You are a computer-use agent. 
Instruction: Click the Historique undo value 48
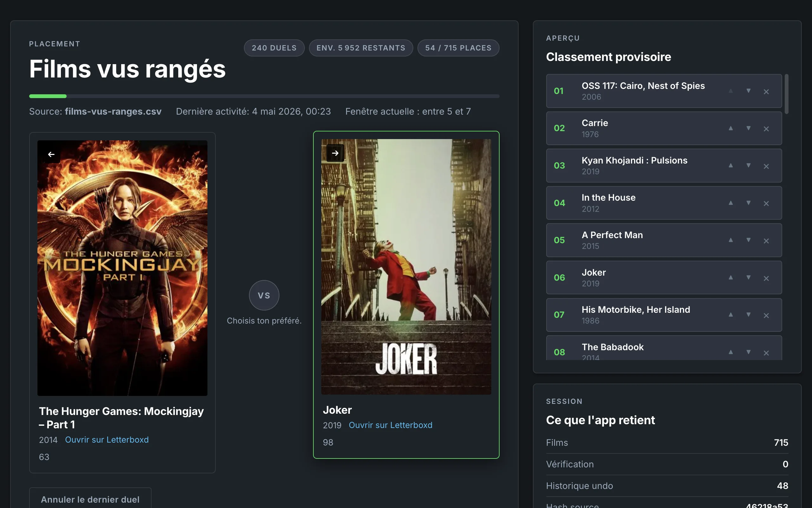[x=783, y=485]
